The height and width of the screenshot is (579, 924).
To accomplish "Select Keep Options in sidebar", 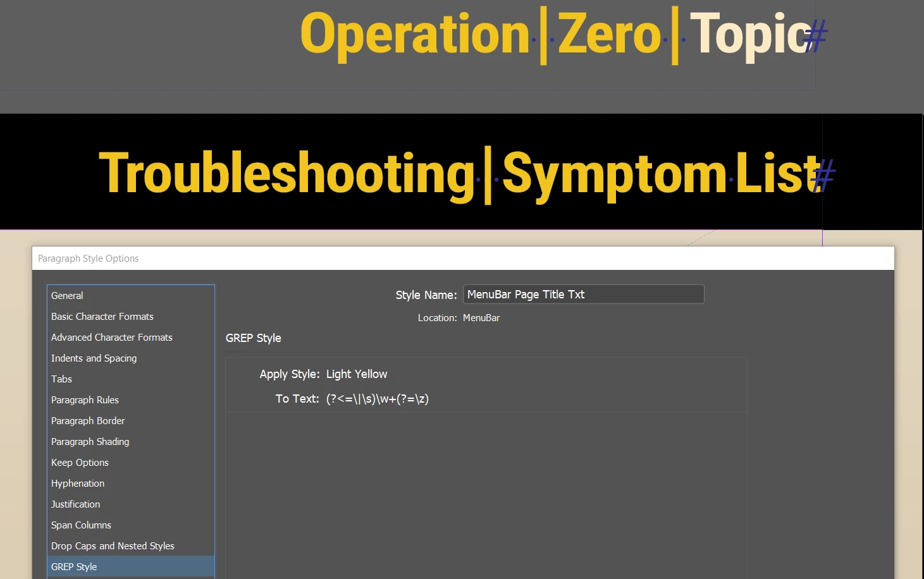I will coord(130,463).
